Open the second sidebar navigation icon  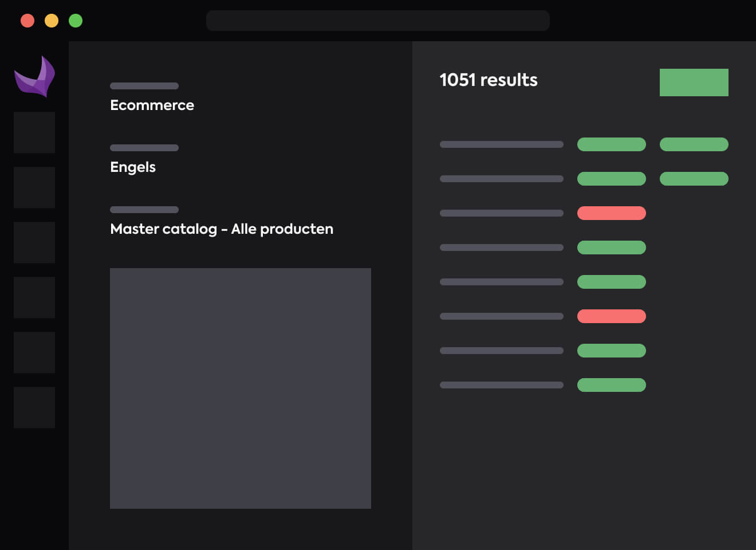pos(34,187)
